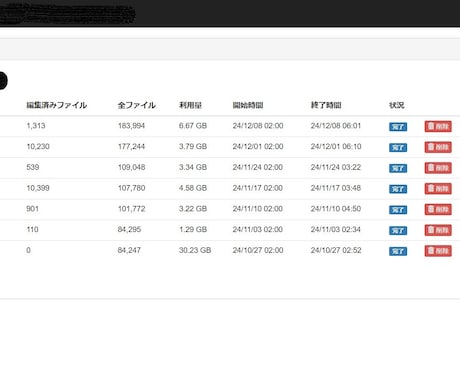Delete the 24/11/10 backup entry
Image resolution: width=460 pixels, height=380 pixels.
tap(438, 209)
